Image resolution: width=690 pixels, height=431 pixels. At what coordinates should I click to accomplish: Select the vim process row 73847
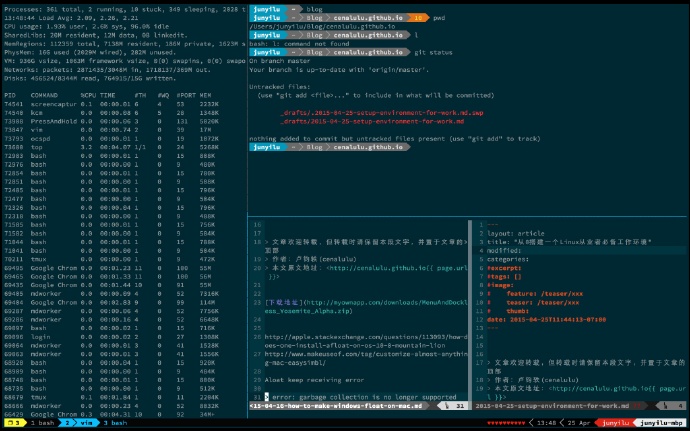(112, 130)
